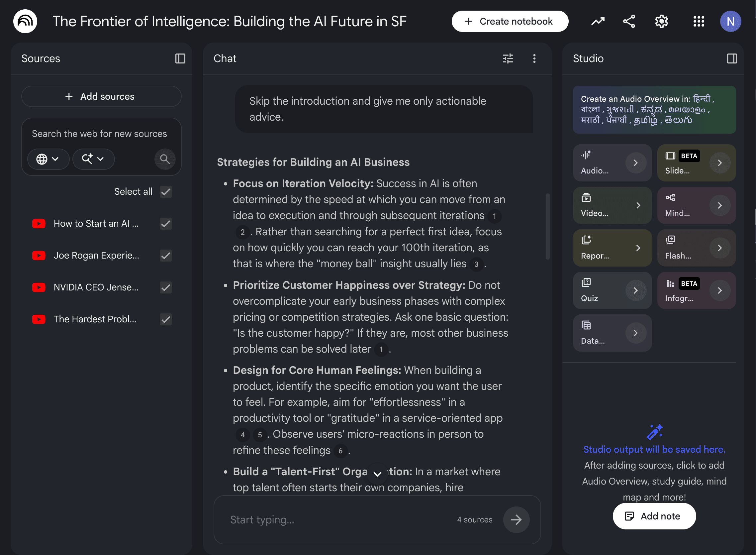The width and height of the screenshot is (756, 555).
Task: Jump to bottom with chat chevron
Action: (x=377, y=474)
